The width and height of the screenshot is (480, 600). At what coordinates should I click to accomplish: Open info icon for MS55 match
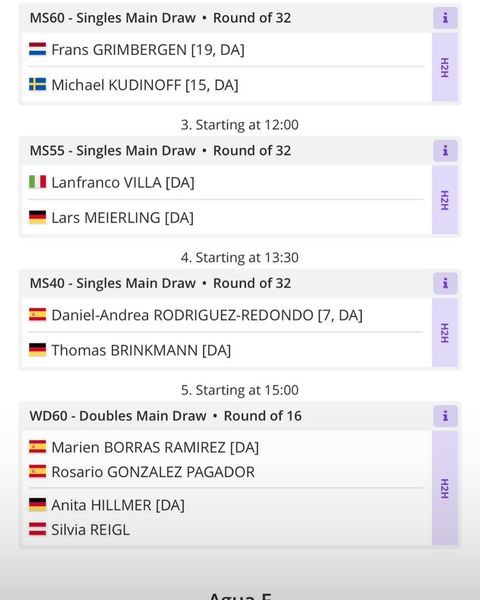(445, 151)
